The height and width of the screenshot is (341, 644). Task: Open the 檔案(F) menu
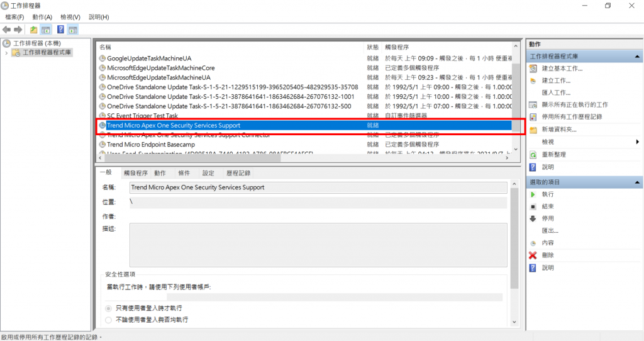pos(15,17)
